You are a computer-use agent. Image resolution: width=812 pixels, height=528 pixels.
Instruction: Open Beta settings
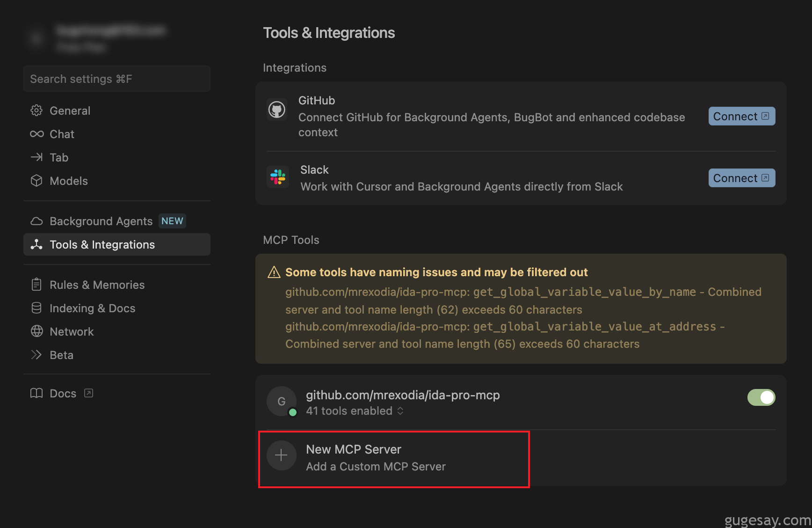tap(117, 355)
